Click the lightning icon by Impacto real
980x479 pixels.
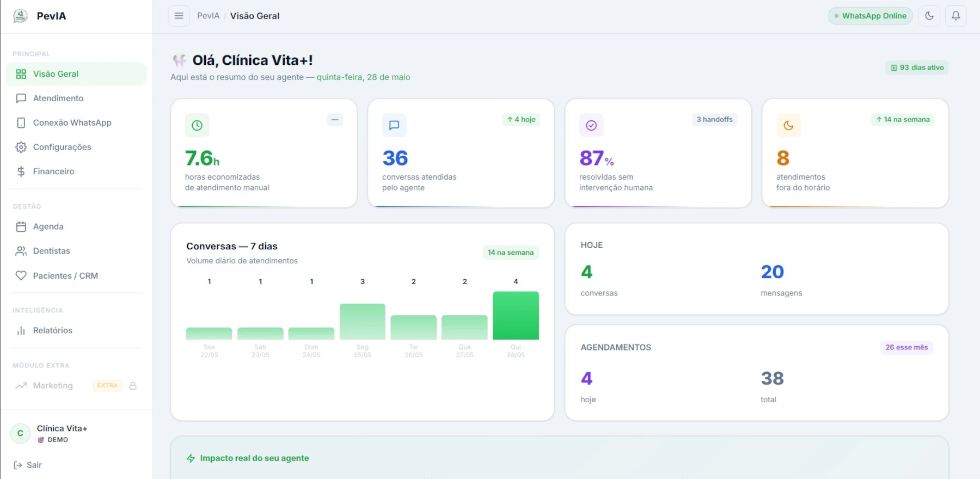coord(191,458)
